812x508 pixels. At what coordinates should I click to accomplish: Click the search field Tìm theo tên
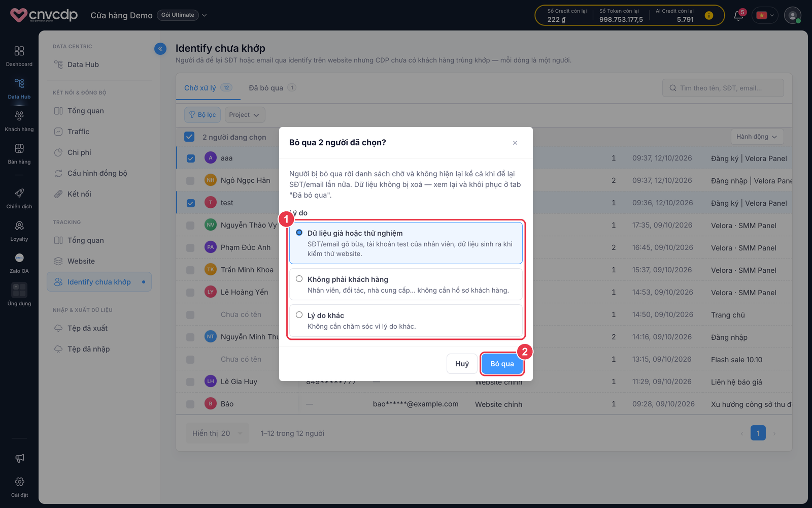coord(723,88)
